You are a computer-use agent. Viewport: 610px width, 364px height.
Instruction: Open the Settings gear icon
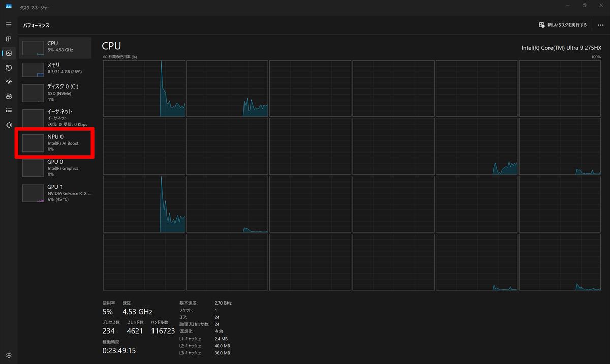click(9, 355)
